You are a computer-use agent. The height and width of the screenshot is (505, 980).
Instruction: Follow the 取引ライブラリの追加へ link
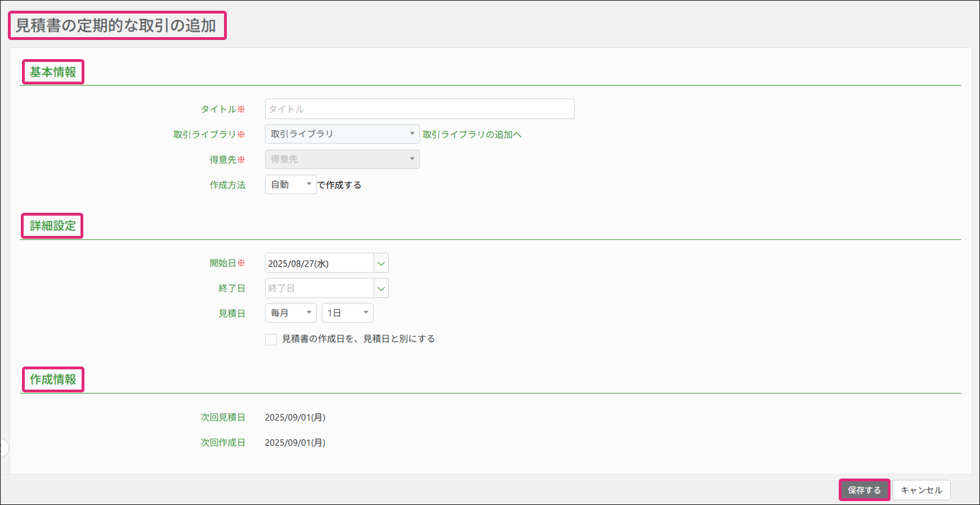472,135
